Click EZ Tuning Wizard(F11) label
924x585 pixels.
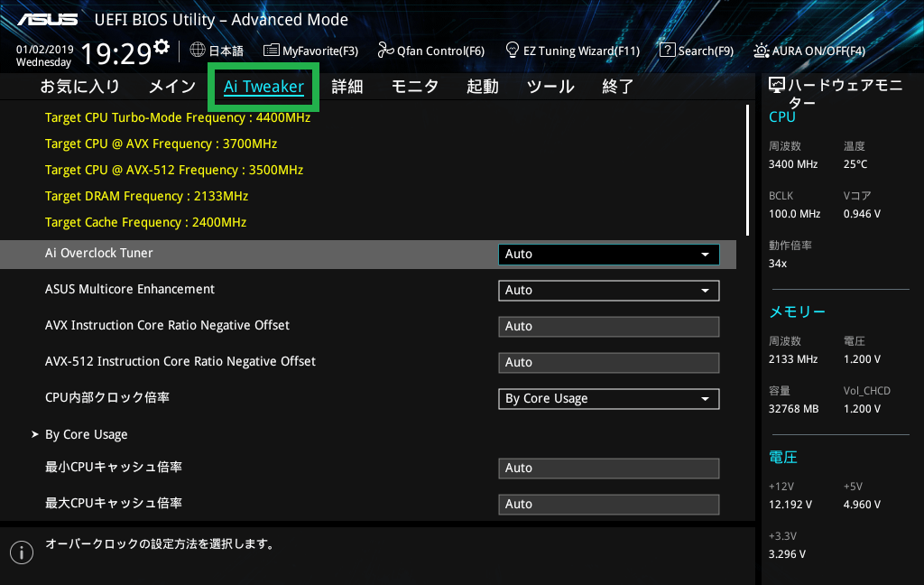pyautogui.click(x=582, y=51)
